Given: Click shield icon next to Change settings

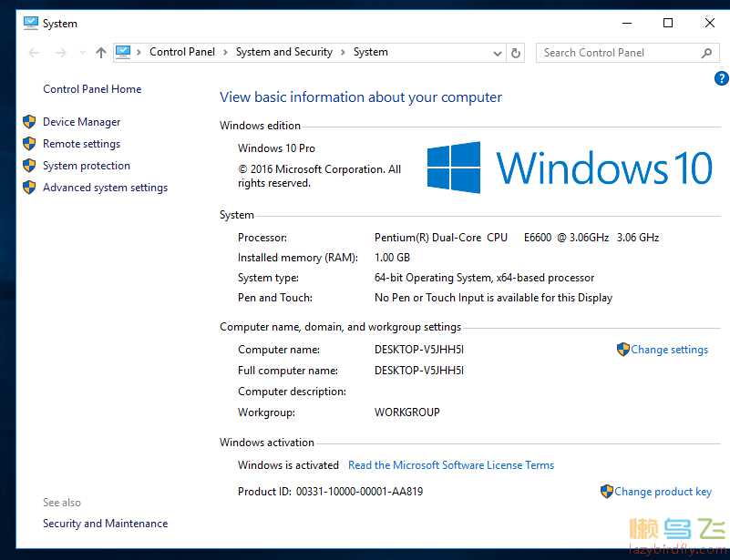Looking at the screenshot, I should pos(623,350).
